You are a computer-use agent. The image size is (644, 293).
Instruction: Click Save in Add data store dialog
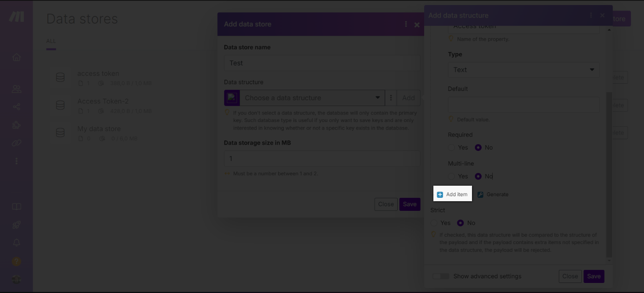coord(410,204)
